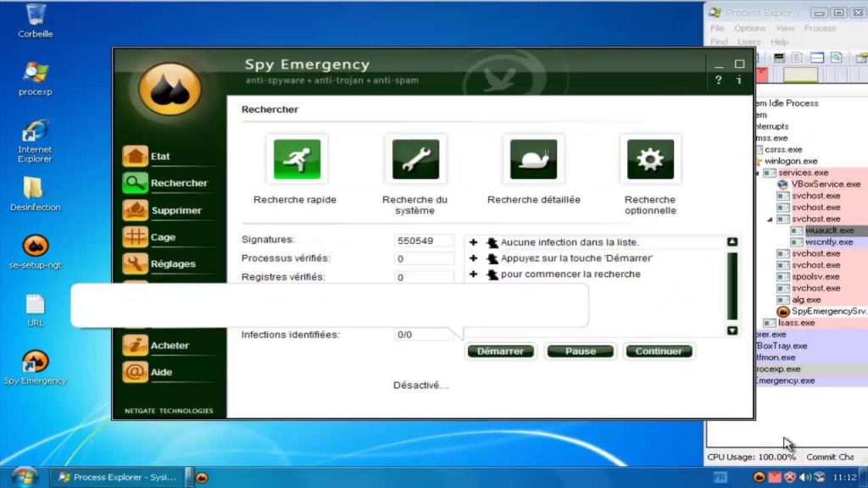Open View menu in Process Explorer
The height and width of the screenshot is (488, 868).
pos(785,28)
